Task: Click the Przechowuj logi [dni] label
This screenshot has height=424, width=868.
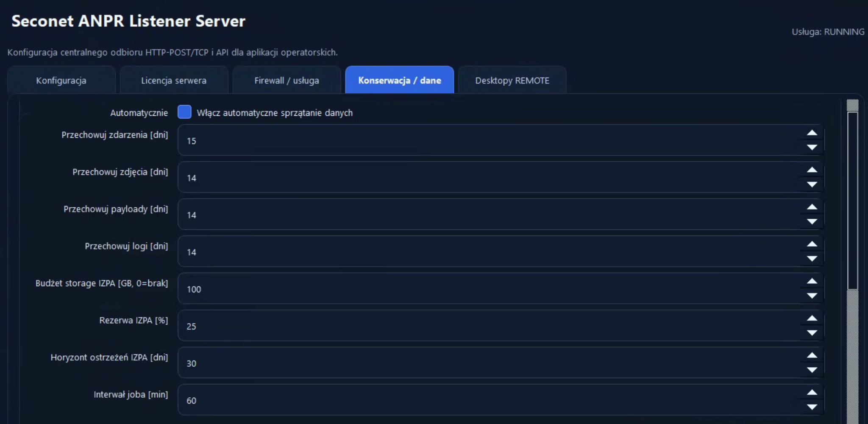Action: (126, 246)
